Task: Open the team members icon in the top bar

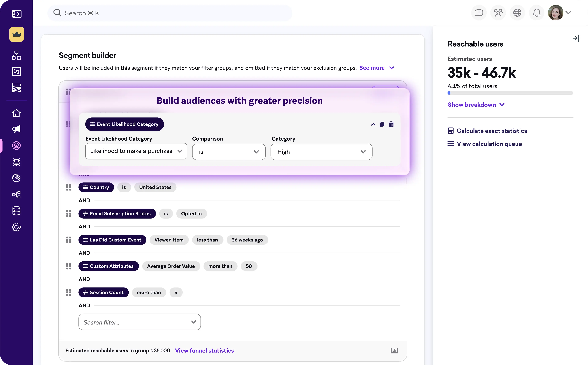Action: coord(498,13)
